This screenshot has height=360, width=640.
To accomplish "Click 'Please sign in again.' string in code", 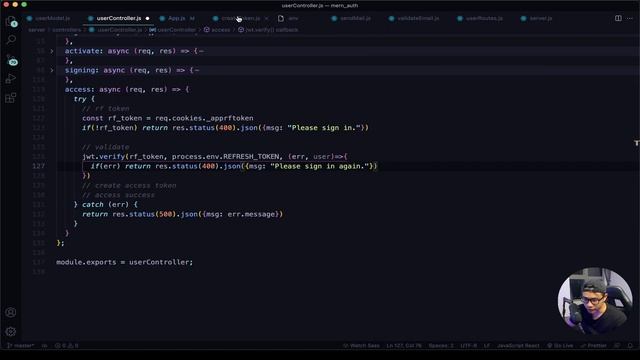I will pyautogui.click(x=320, y=166).
